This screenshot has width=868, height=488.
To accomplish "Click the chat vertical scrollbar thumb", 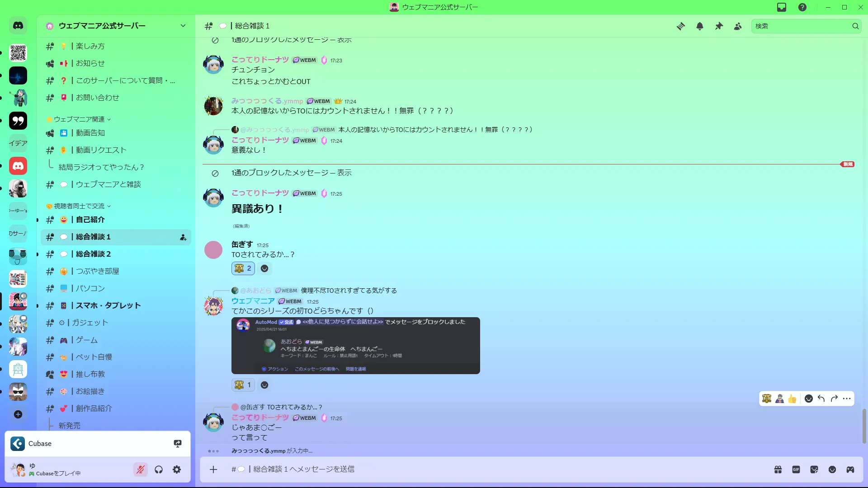I will (x=864, y=426).
